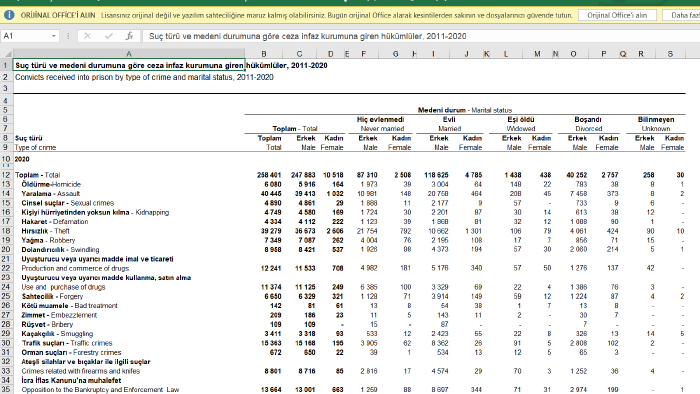Click 'Production and commerce of drugs' cell

75,268
